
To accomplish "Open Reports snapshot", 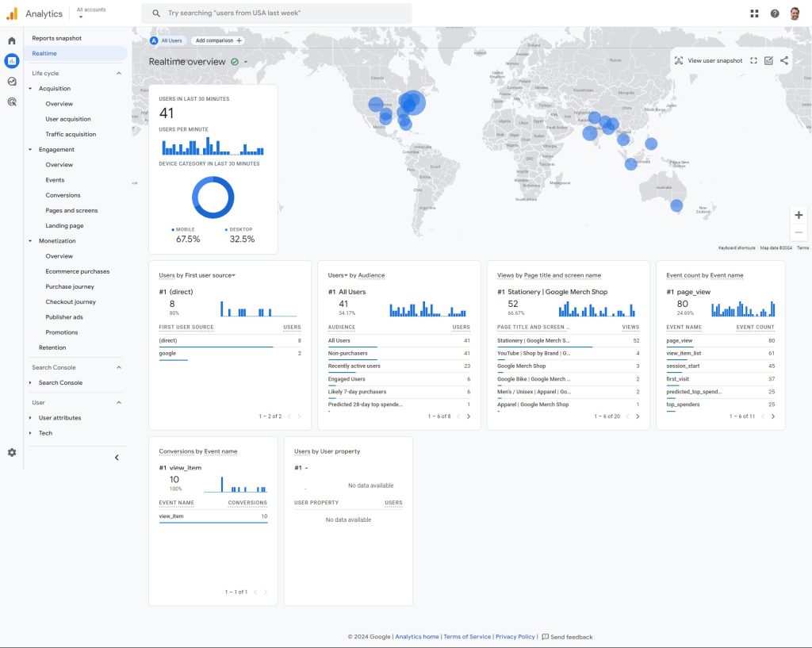I will point(57,38).
